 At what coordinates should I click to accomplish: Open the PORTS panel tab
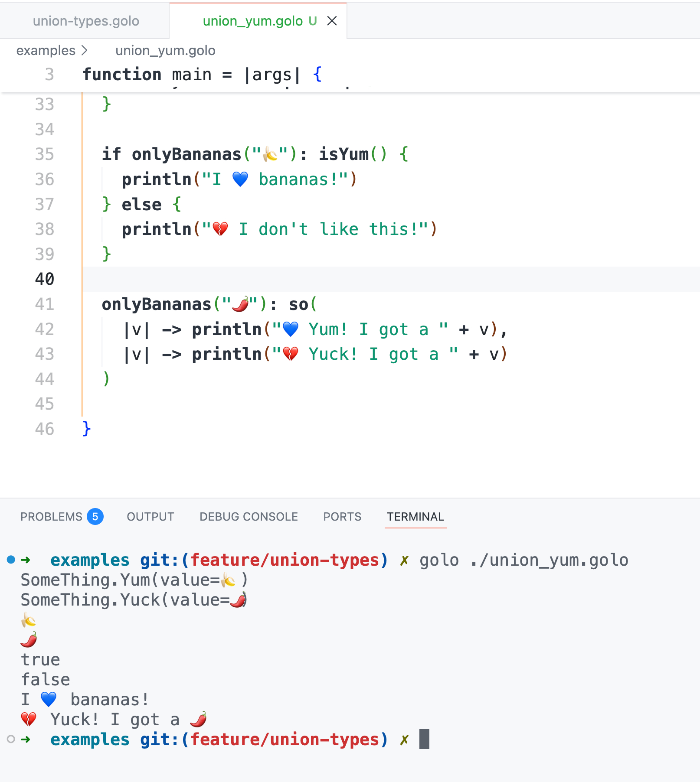tap(342, 517)
